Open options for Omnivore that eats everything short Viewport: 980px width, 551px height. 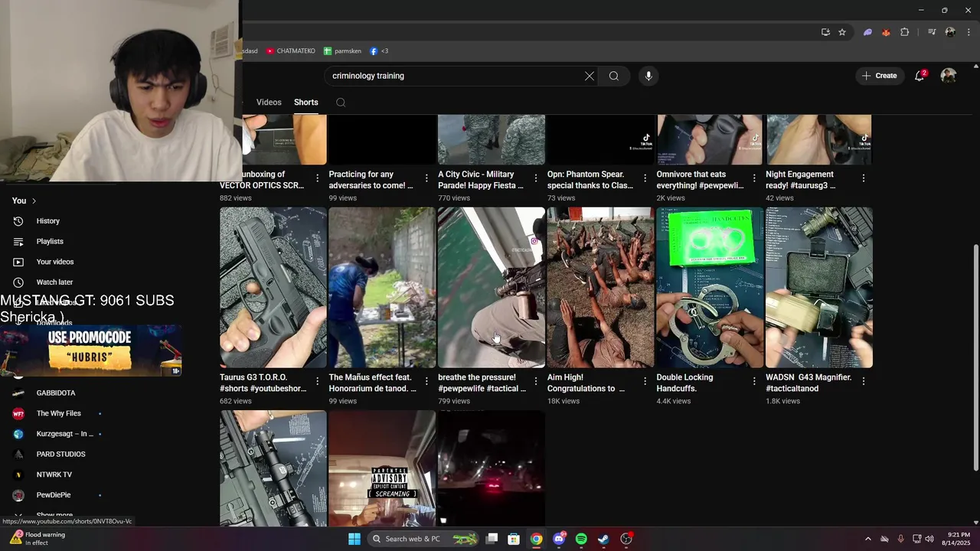click(x=754, y=178)
